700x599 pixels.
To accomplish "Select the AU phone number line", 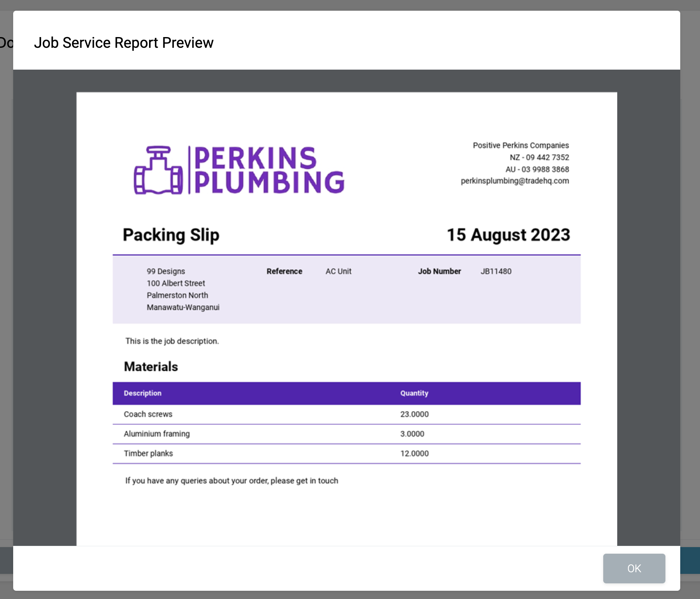I will 537,169.
